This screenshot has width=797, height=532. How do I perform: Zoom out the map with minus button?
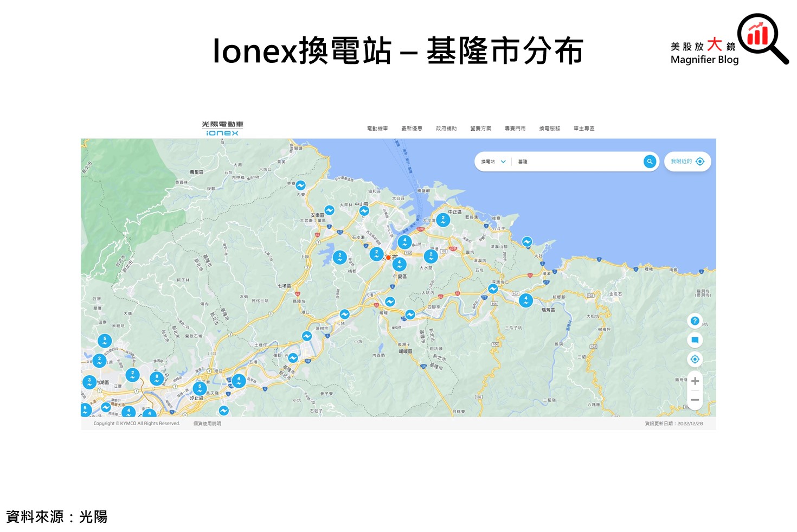pos(695,400)
